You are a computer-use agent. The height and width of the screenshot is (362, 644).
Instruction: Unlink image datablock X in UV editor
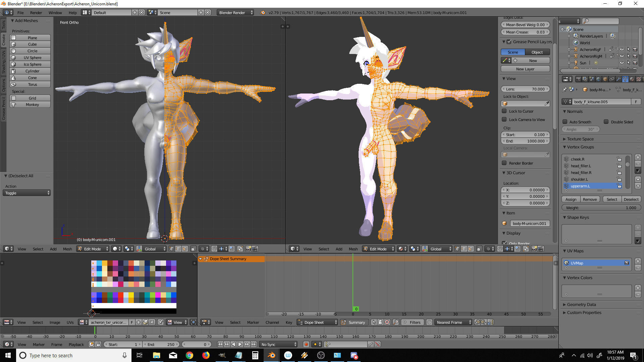point(152,322)
